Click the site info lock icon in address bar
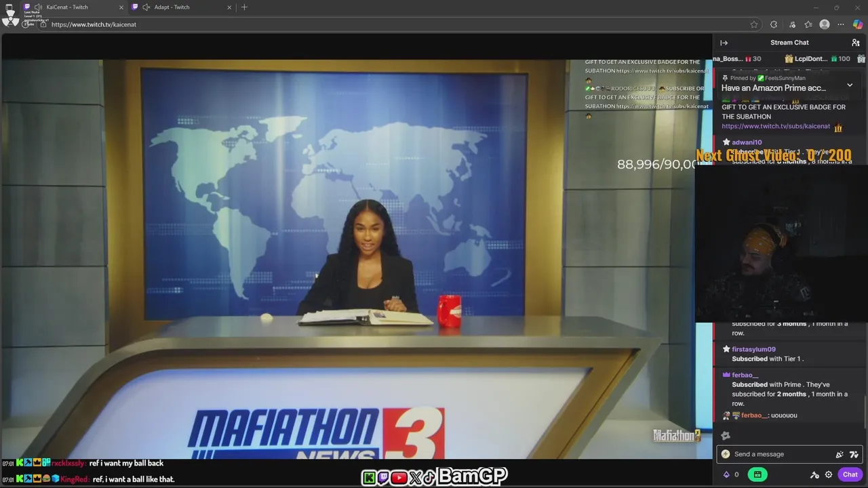Screen dimensions: 868x488 (x=43, y=24)
